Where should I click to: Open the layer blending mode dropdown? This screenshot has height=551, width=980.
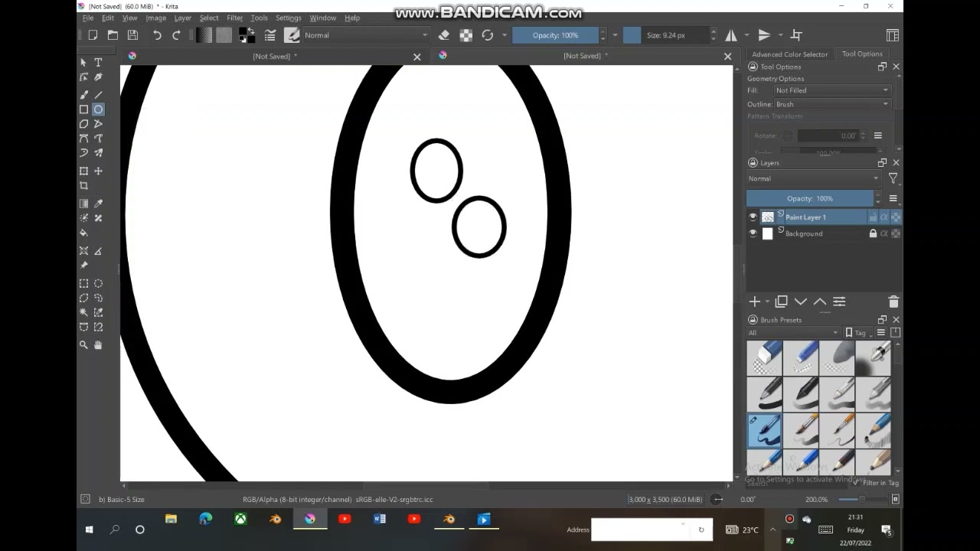tap(814, 178)
